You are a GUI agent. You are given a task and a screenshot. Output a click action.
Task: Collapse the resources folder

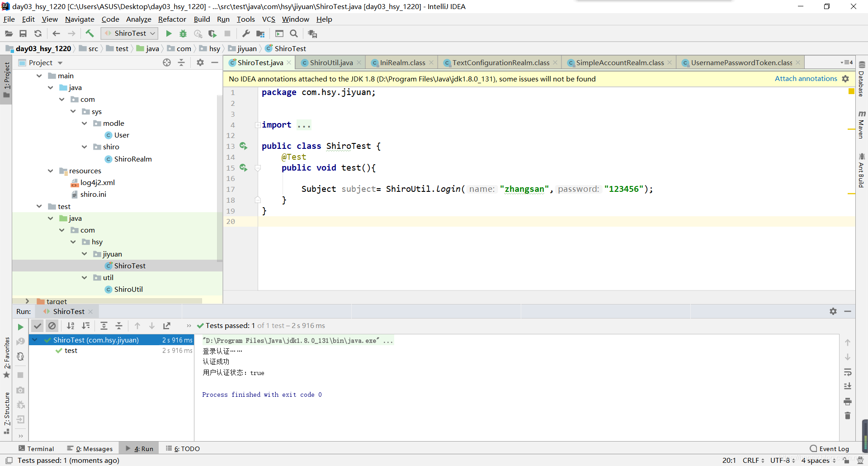click(51, 171)
